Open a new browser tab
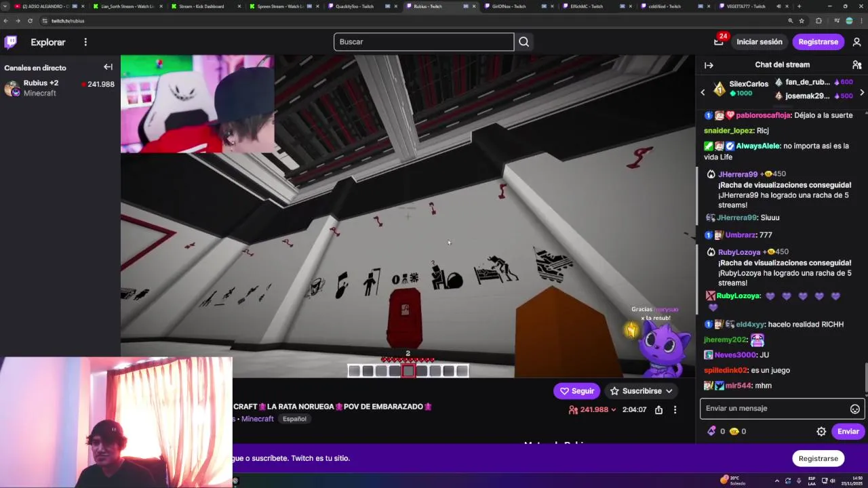The height and width of the screenshot is (488, 868). (x=799, y=6)
